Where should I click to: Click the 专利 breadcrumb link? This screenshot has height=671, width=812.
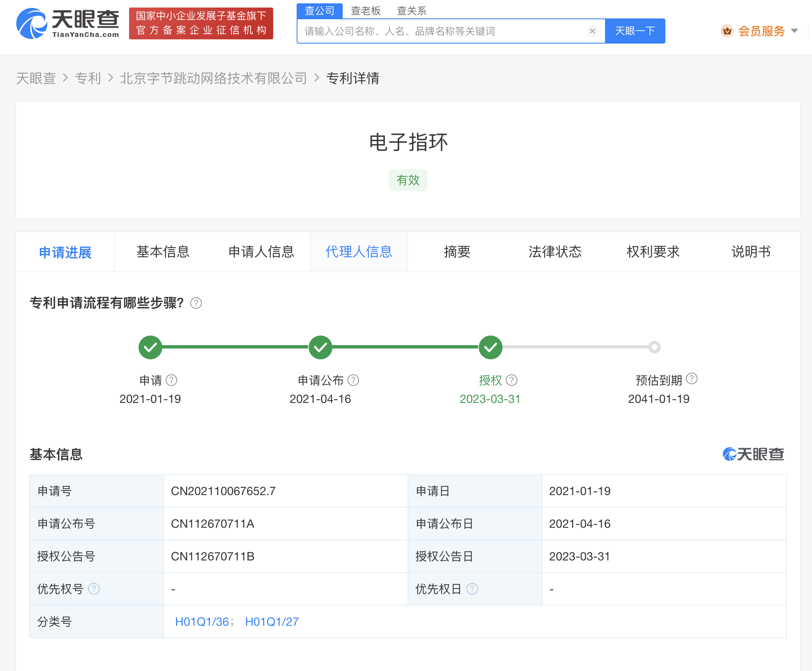point(88,78)
